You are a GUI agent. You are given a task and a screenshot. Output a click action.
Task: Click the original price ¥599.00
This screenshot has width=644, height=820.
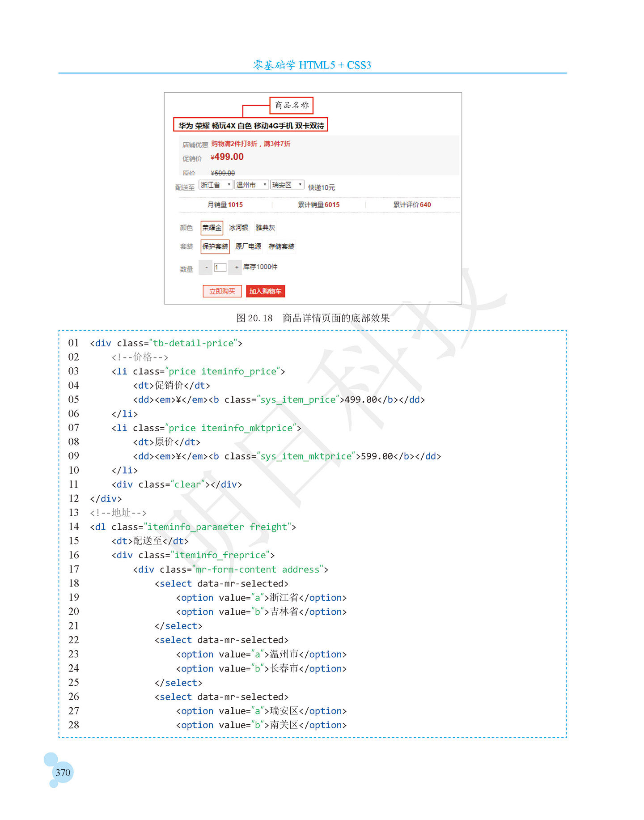(223, 173)
